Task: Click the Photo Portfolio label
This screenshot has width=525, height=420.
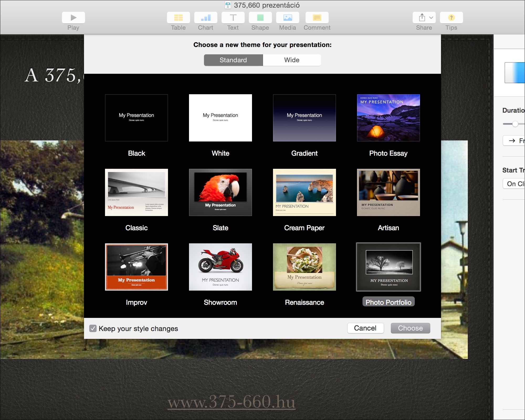Action: [x=388, y=302]
